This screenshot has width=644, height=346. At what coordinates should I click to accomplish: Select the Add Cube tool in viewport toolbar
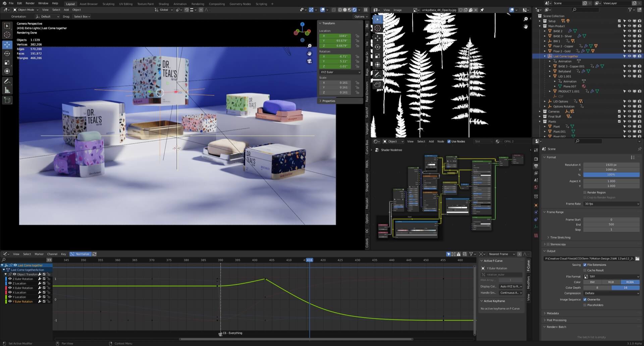tap(7, 100)
